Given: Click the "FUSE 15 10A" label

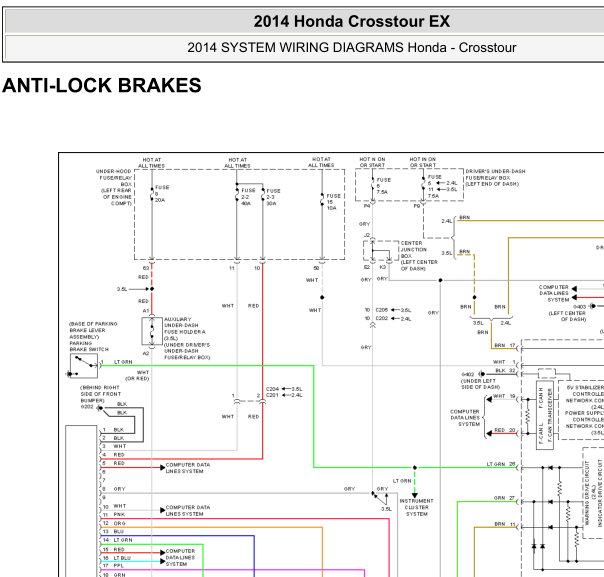Looking at the screenshot, I should (x=334, y=202).
